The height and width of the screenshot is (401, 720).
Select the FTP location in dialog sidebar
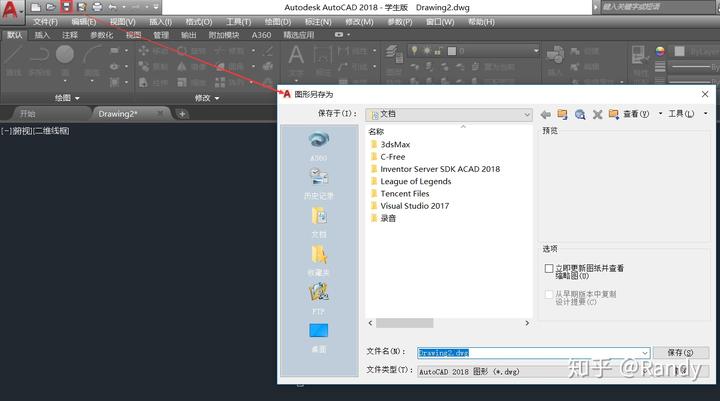pyautogui.click(x=319, y=299)
